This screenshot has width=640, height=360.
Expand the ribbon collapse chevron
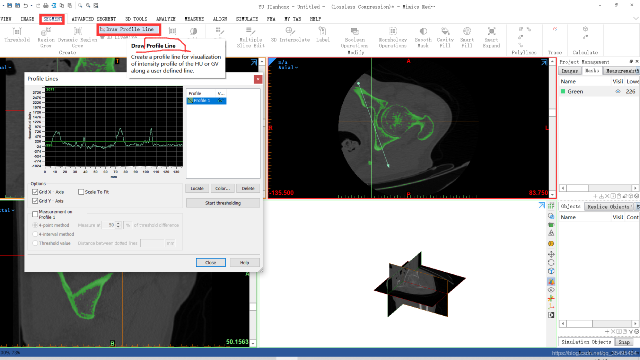[636, 19]
